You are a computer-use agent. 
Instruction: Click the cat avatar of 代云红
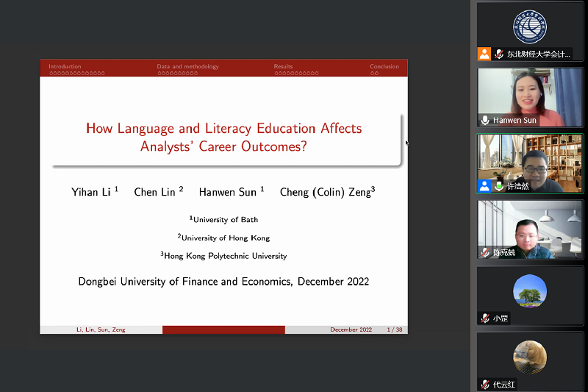tap(529, 357)
